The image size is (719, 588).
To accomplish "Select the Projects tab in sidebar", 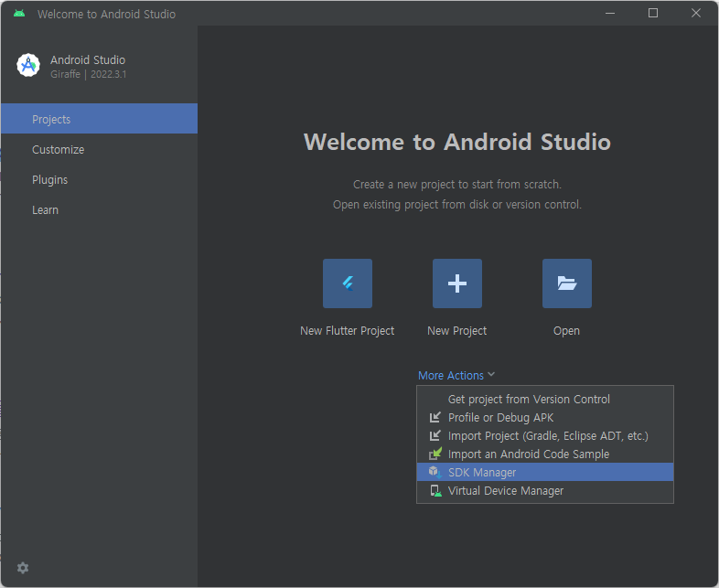I will pyautogui.click(x=99, y=119).
